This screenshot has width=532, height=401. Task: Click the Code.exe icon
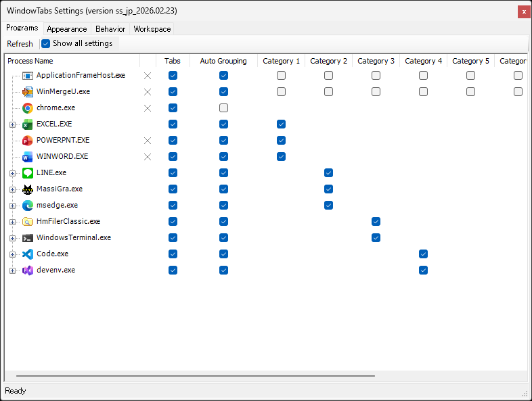tap(28, 254)
